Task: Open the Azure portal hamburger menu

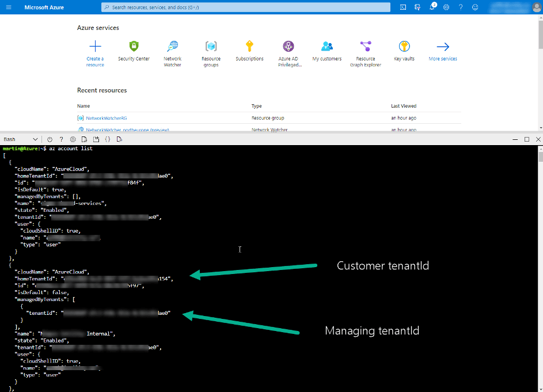Action: 9,7
